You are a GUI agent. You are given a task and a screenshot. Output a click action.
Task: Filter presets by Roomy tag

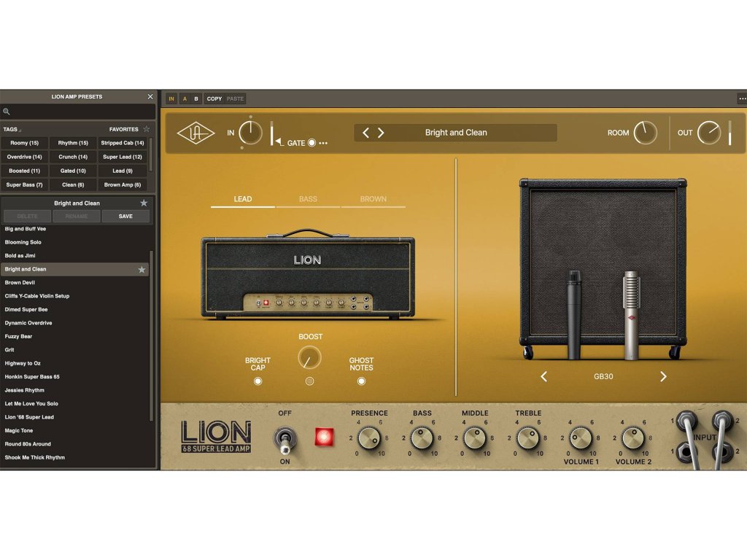pos(24,143)
